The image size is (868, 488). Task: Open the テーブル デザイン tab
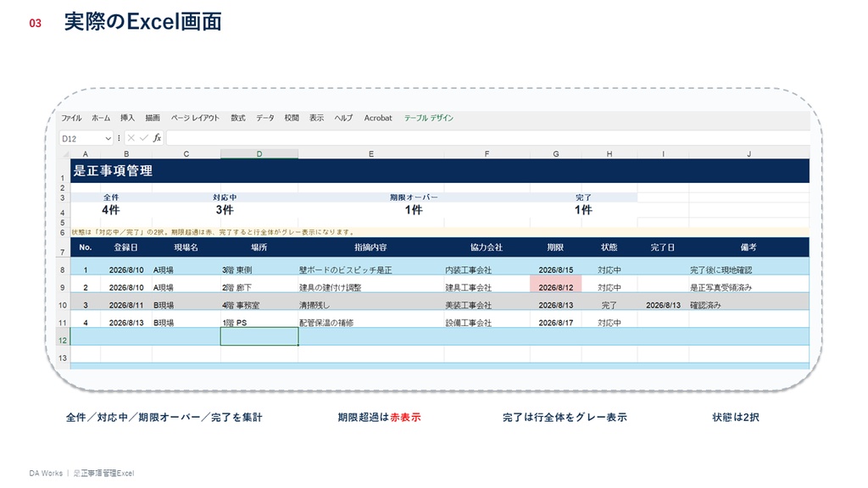tap(428, 118)
